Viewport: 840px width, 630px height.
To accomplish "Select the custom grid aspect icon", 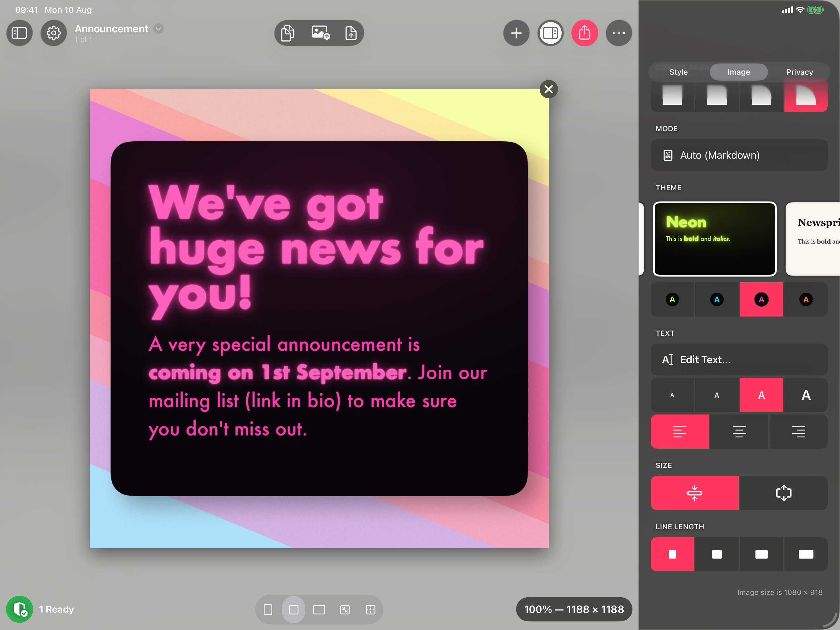I will pos(371,610).
